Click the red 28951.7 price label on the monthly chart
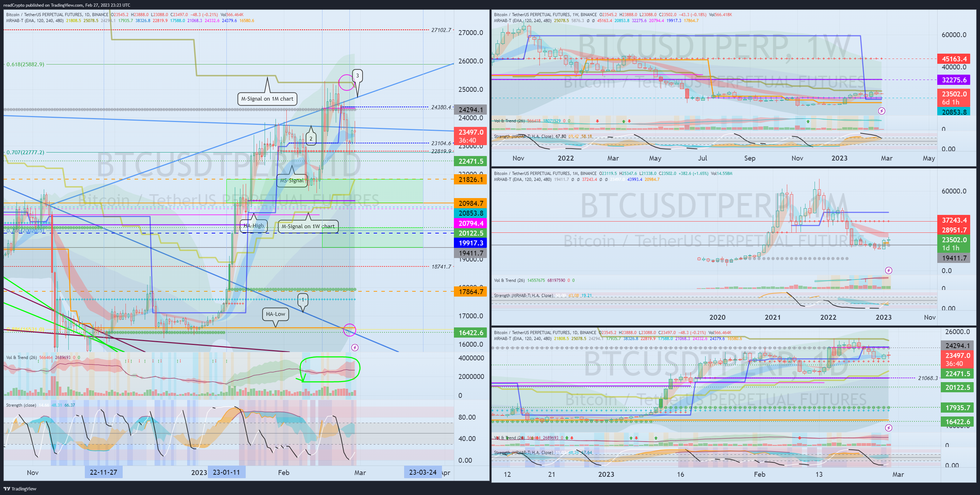This screenshot has height=495, width=980. [x=954, y=230]
